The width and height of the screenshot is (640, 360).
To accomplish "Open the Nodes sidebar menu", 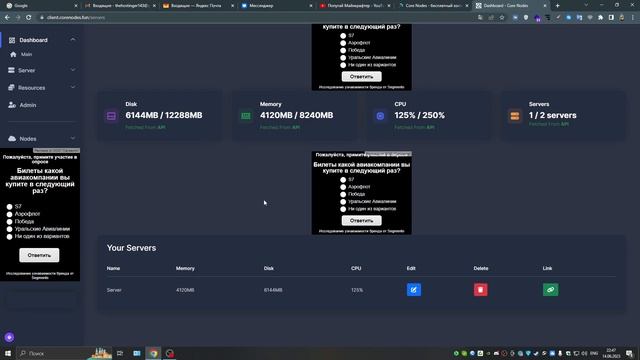I will (28, 139).
